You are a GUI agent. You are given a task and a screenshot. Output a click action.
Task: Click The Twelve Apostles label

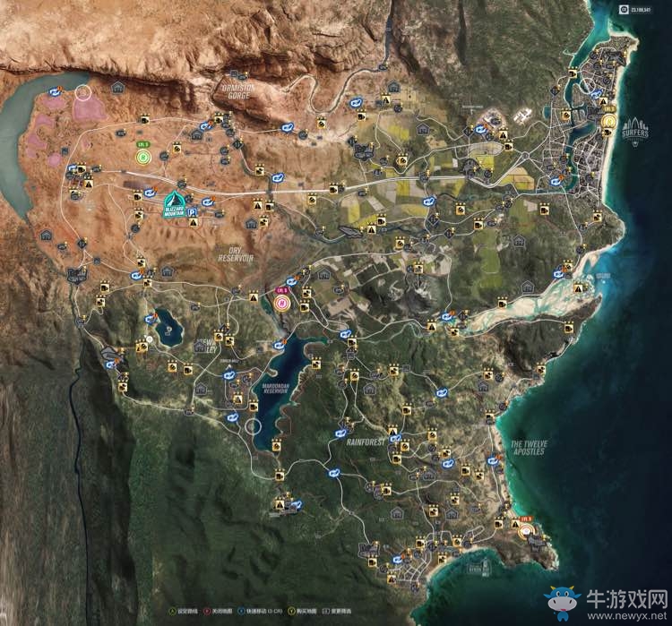(x=529, y=448)
